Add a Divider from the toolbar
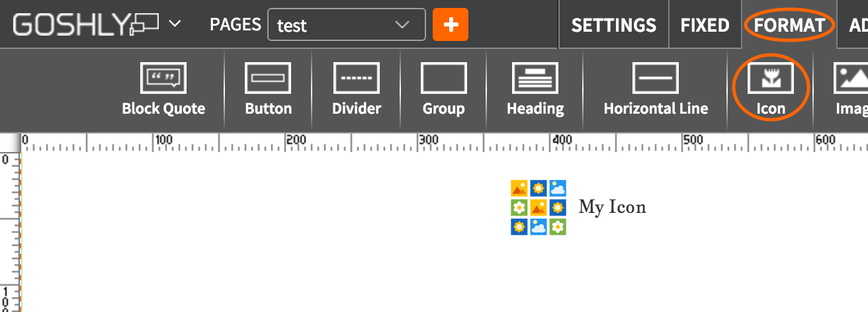868x312 pixels. point(356,90)
